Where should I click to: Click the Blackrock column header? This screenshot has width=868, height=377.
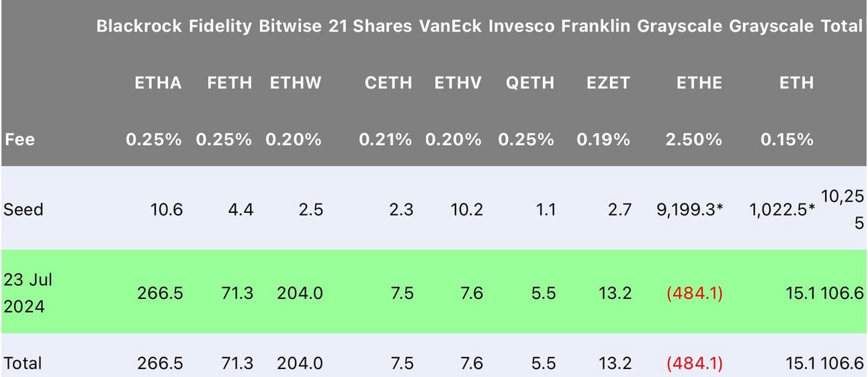(139, 26)
